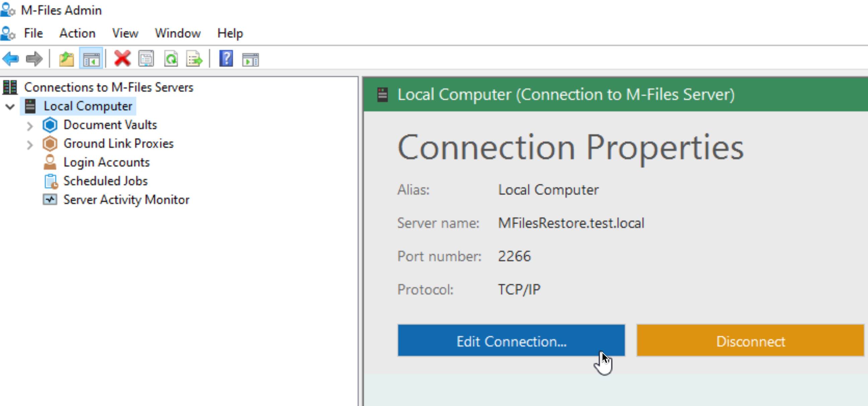This screenshot has width=868, height=406.
Task: Click the Server Activity Monitor icon
Action: [50, 200]
